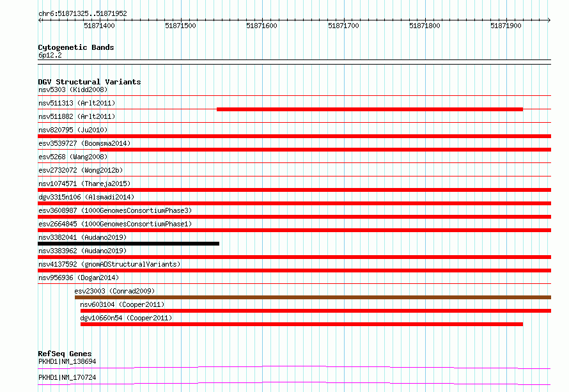Click the 51871900 ruler position label
Image resolution: width=569 pixels, height=392 pixels.
(x=506, y=26)
